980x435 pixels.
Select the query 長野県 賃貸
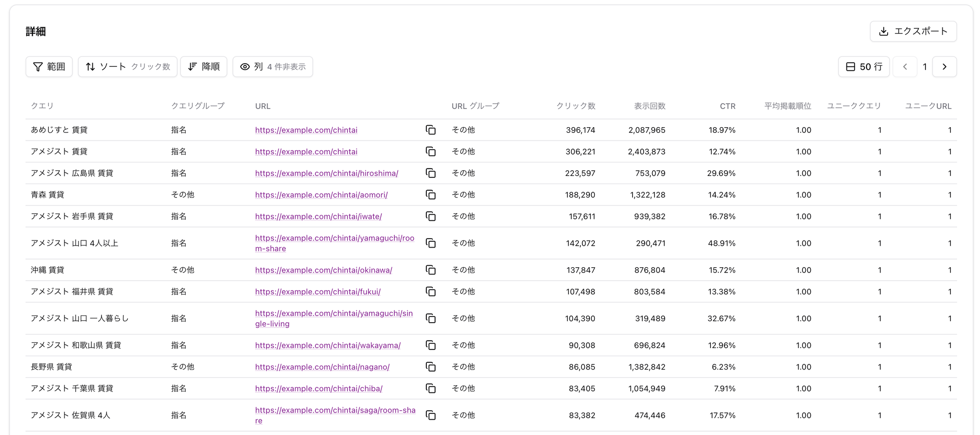click(52, 367)
